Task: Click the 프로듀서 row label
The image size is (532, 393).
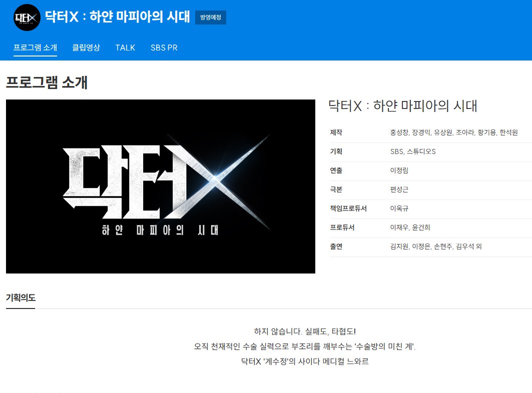Action: tap(342, 227)
